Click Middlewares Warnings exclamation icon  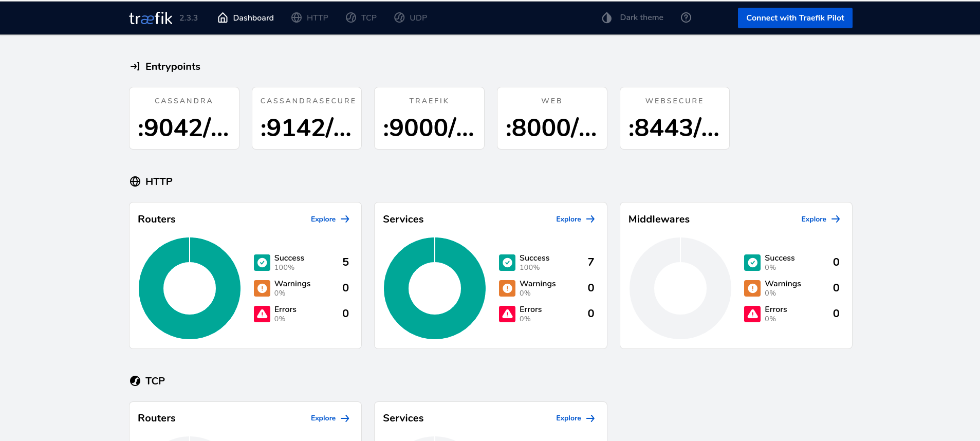(x=752, y=288)
